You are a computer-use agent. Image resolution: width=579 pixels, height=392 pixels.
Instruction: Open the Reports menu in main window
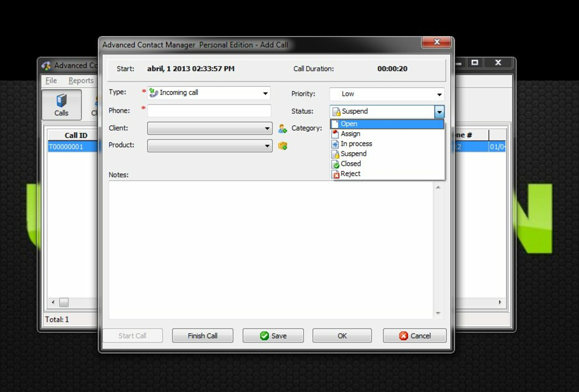(x=81, y=80)
